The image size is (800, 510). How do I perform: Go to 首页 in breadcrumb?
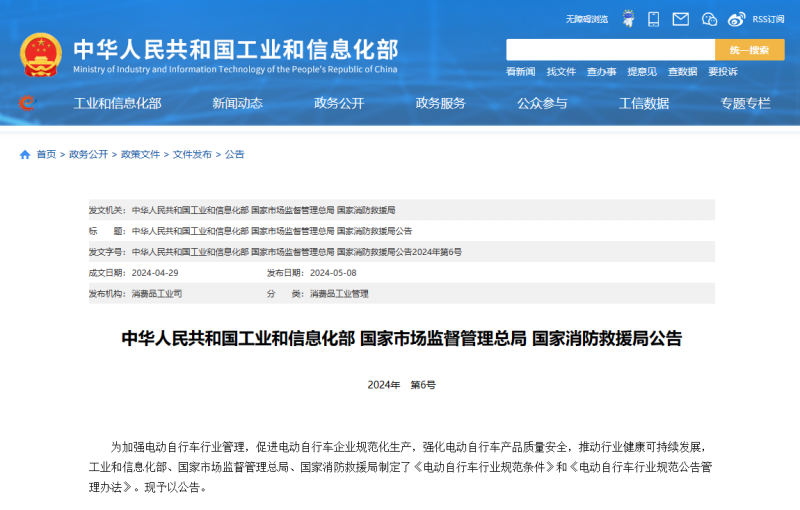[46, 155]
